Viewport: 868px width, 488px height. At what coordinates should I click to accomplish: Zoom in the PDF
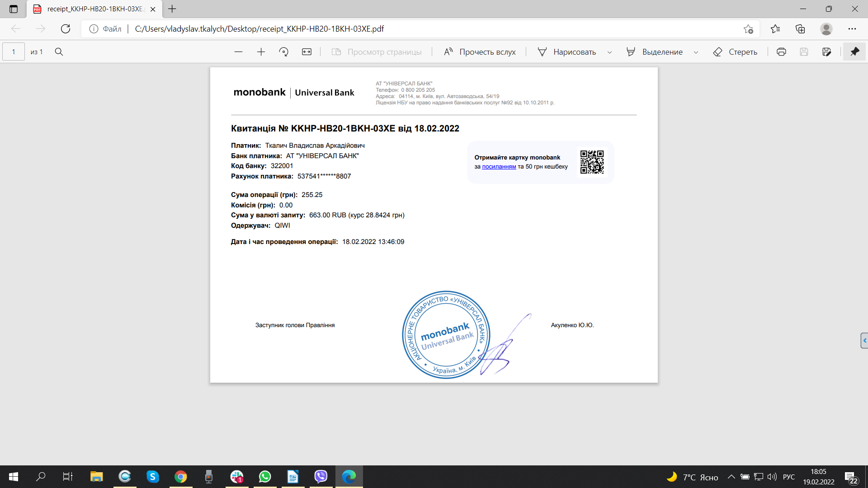[261, 52]
